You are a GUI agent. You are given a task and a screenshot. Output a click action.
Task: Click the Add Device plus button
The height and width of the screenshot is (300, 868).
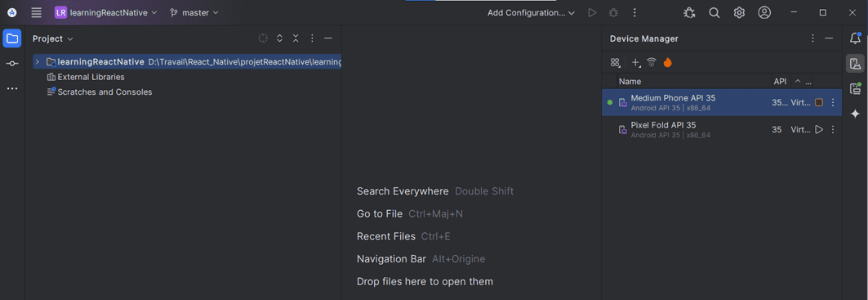tap(636, 63)
